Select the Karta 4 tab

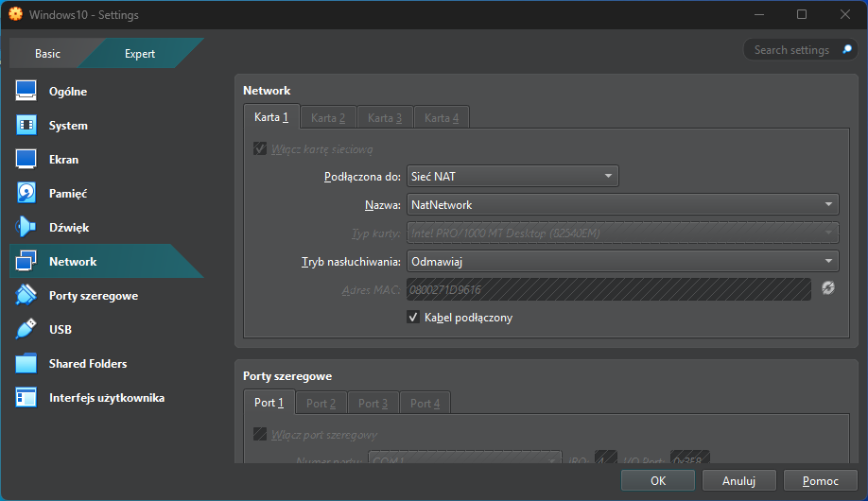pos(442,117)
